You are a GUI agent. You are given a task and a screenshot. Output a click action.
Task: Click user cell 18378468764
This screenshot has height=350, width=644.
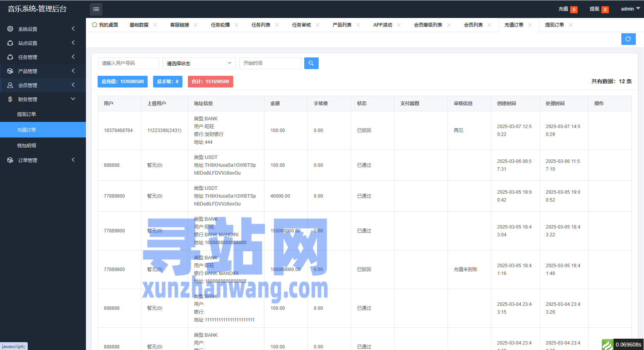coord(118,130)
